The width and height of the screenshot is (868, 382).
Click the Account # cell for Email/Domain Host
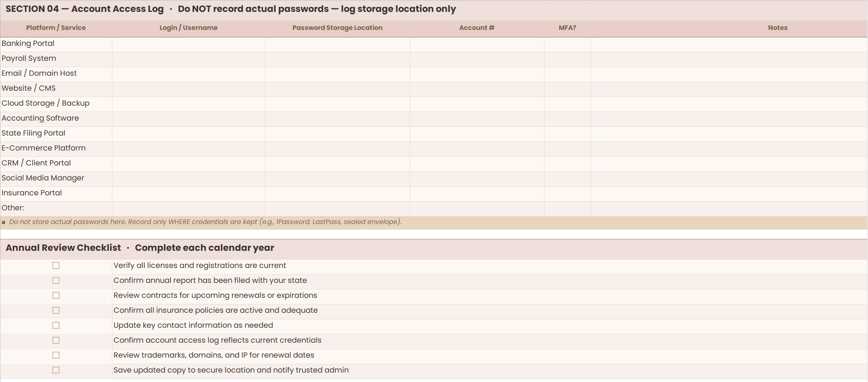[476, 73]
